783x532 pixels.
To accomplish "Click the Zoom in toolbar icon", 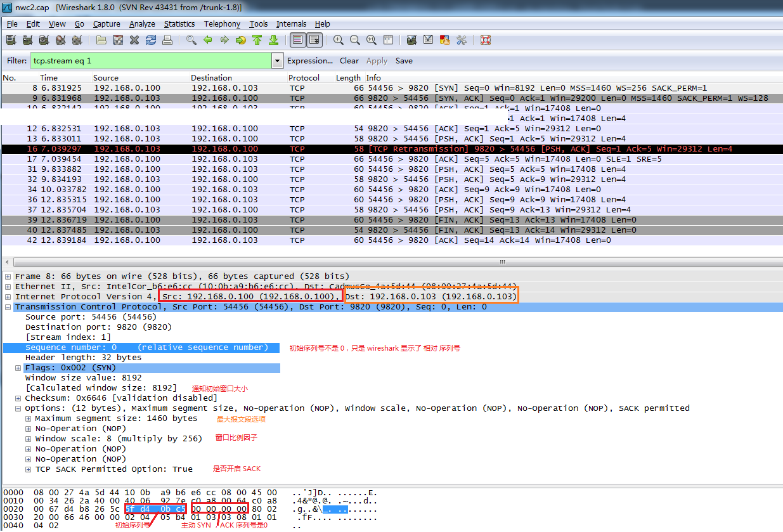I will tap(339, 41).
